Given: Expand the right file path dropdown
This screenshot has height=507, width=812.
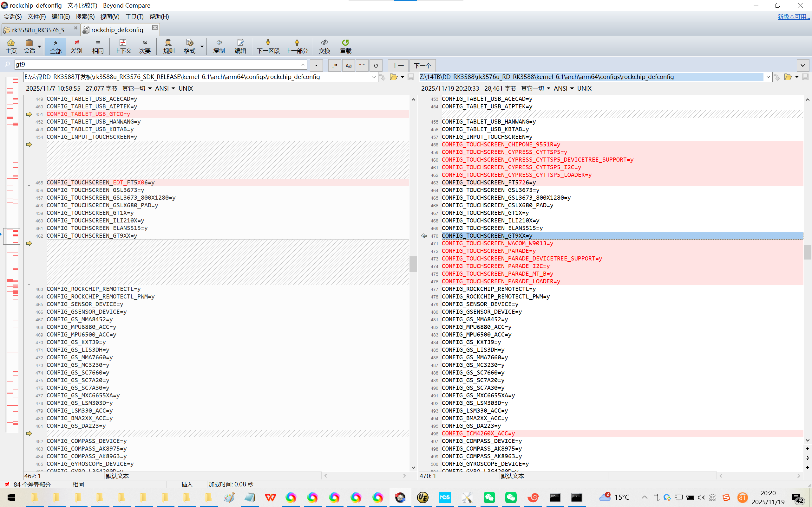Looking at the screenshot, I should tap(768, 77).
